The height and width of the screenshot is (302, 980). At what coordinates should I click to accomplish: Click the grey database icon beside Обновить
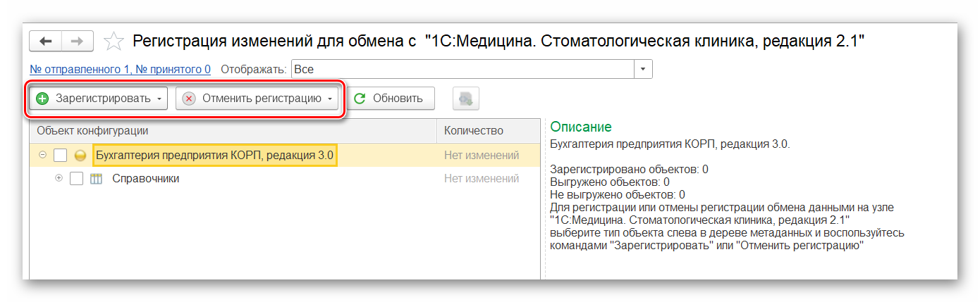coord(466,99)
